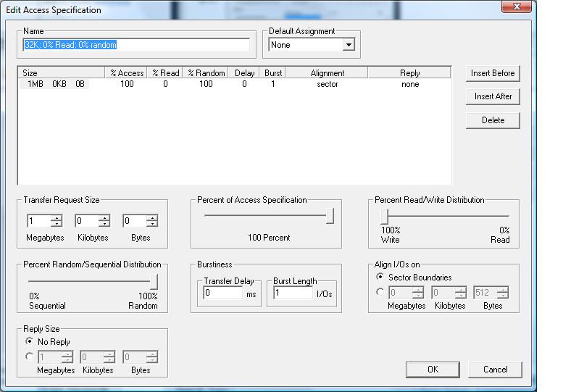Click the Transfer Request Bytes spinner arrows
563x392 pixels.
[x=152, y=221]
